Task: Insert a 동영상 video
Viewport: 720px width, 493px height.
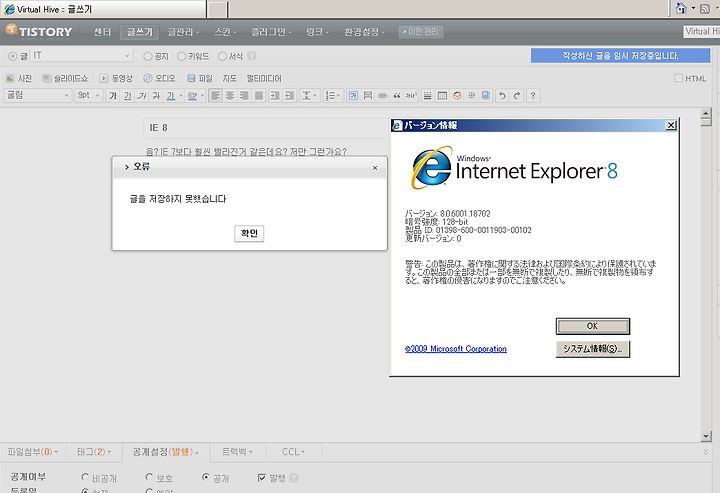Action: tap(116, 78)
